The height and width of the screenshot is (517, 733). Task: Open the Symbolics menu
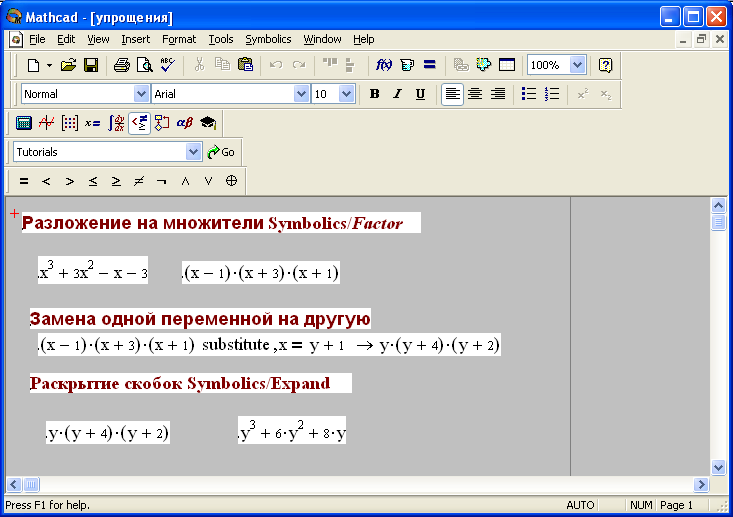coord(268,39)
